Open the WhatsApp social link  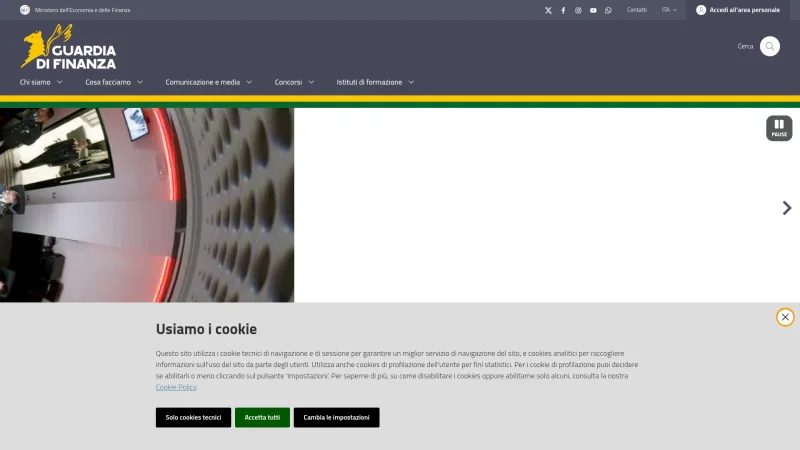point(608,10)
